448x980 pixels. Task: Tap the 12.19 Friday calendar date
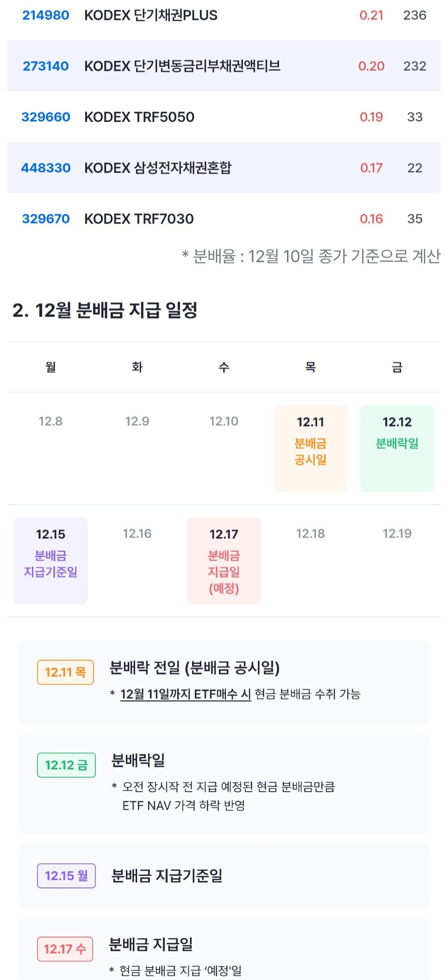pyautogui.click(x=397, y=534)
